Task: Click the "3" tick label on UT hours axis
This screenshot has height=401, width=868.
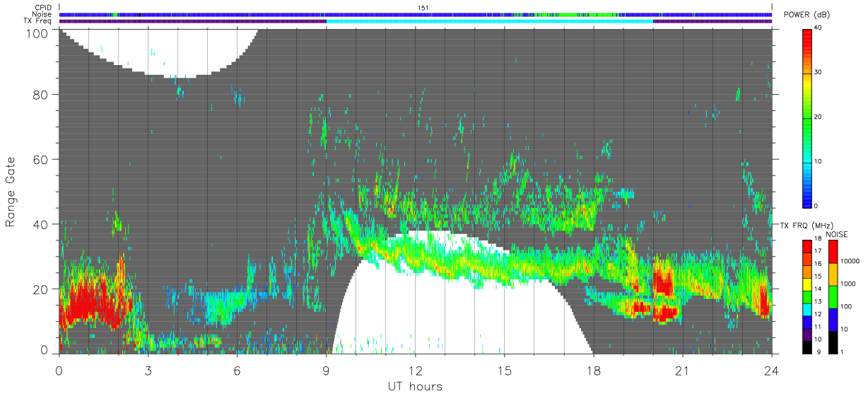Action: pyautogui.click(x=148, y=370)
